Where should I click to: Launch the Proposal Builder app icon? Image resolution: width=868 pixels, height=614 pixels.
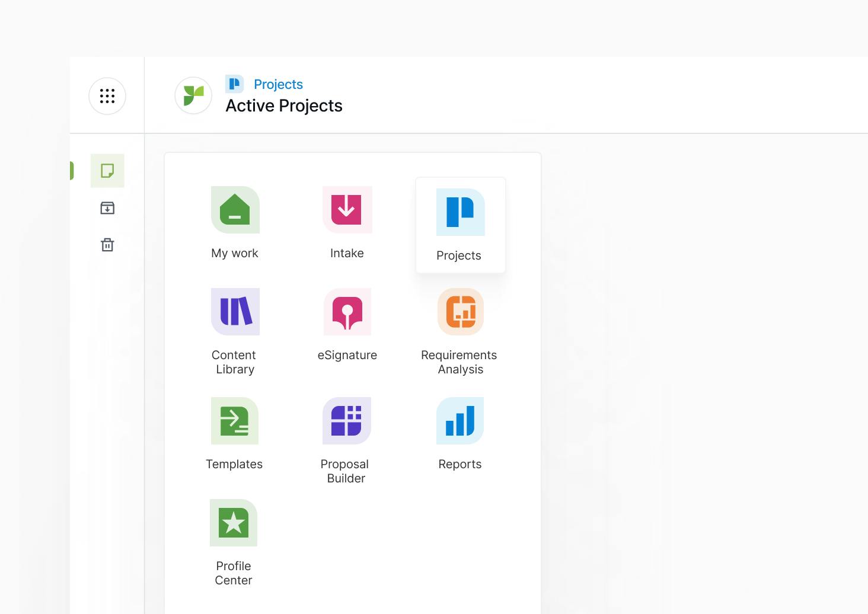[x=347, y=421]
